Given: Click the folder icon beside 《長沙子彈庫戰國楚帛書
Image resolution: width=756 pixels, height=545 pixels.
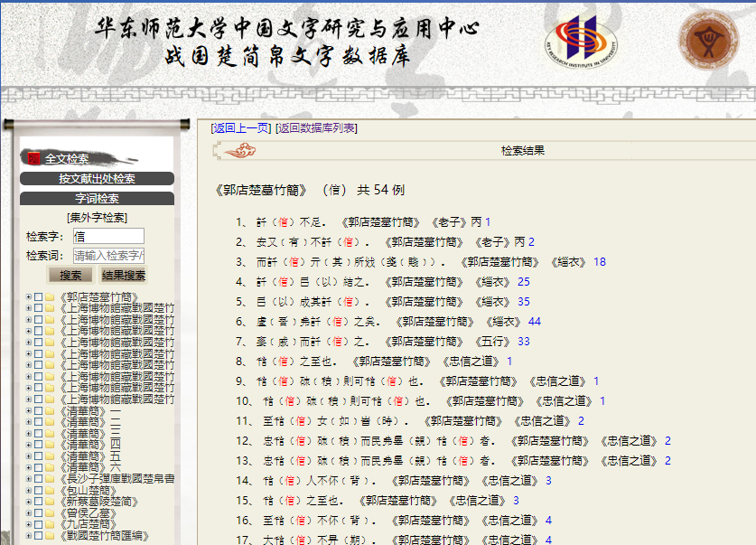Looking at the screenshot, I should click(x=50, y=479).
